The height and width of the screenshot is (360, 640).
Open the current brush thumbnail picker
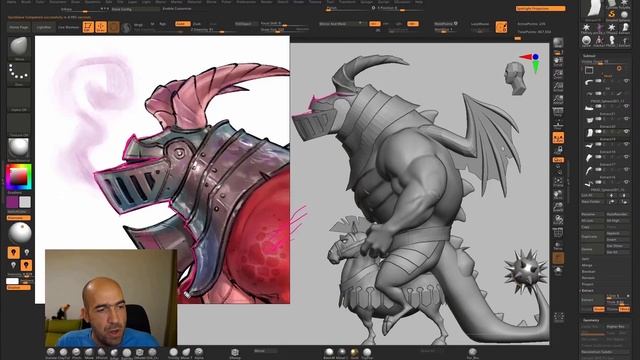click(19, 47)
